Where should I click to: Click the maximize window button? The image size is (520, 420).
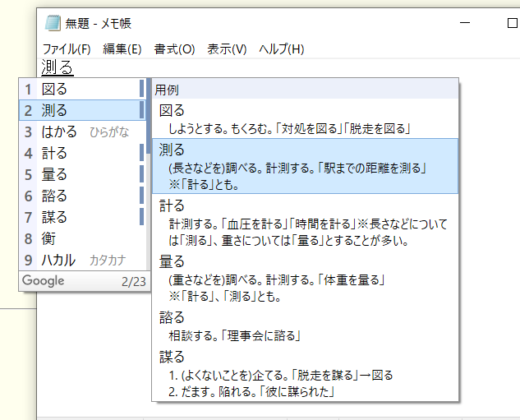click(512, 23)
